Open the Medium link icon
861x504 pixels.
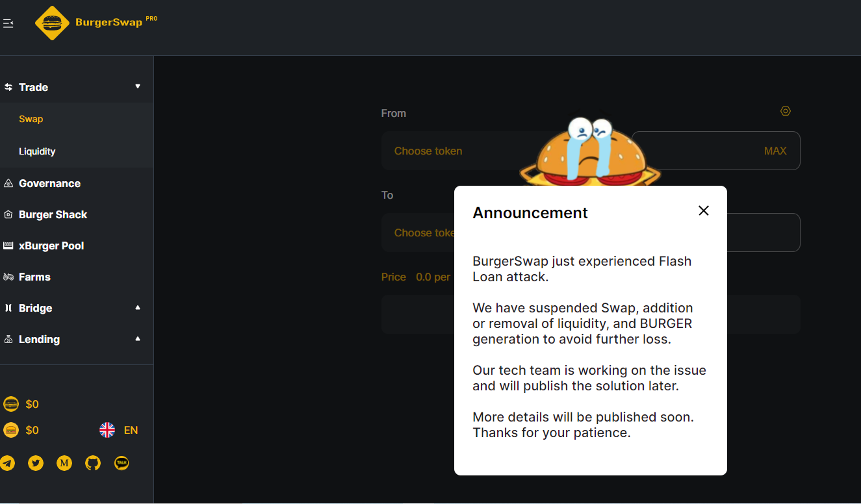point(64,463)
